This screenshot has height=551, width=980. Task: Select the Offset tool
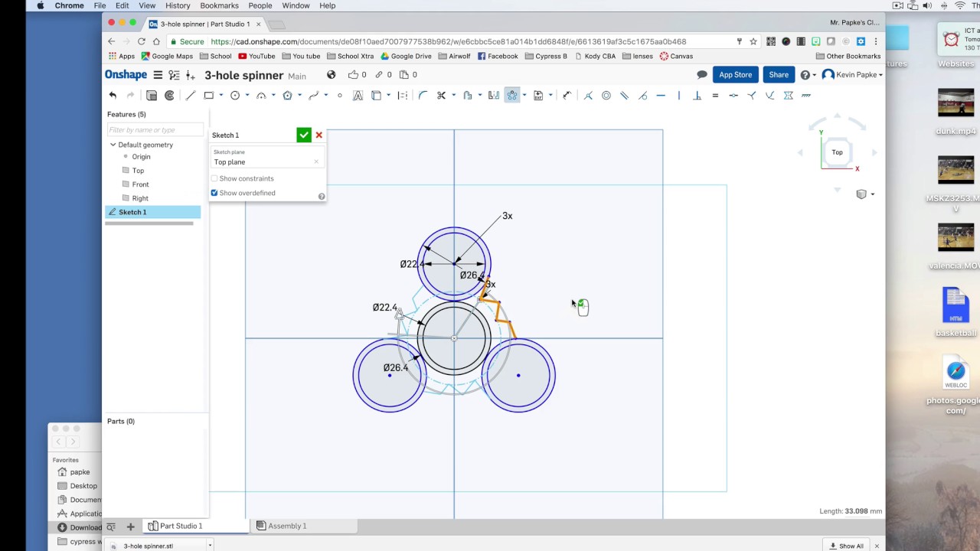pos(467,96)
